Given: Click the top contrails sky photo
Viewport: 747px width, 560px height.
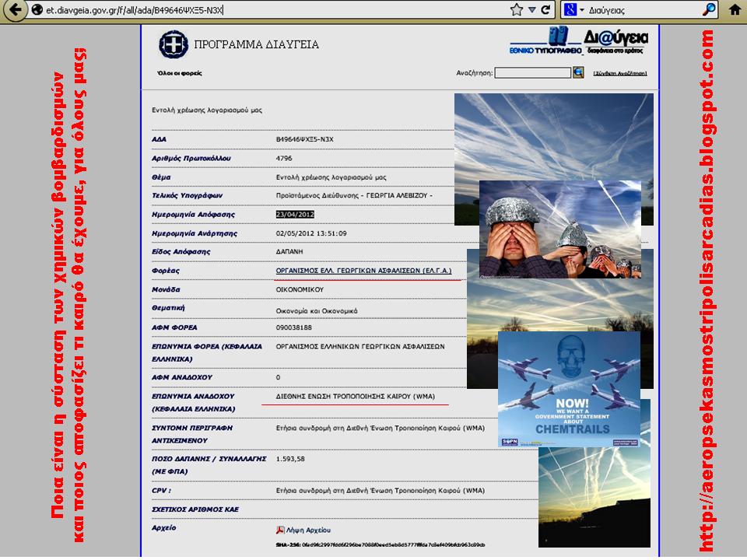Looking at the screenshot, I should pyautogui.click(x=553, y=137).
